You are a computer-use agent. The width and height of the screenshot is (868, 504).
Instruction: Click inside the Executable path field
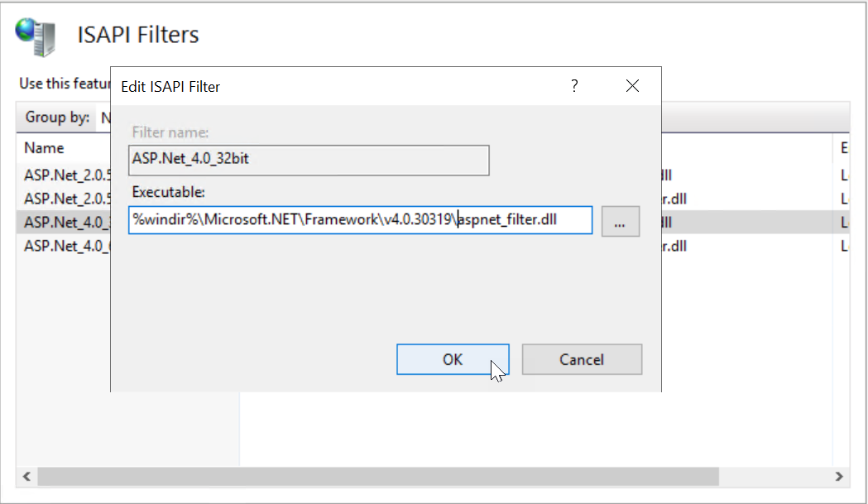pyautogui.click(x=360, y=221)
